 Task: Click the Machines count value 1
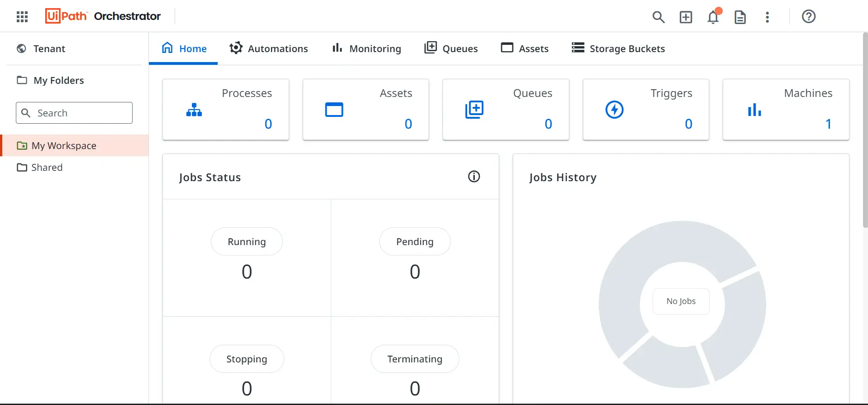(x=828, y=124)
